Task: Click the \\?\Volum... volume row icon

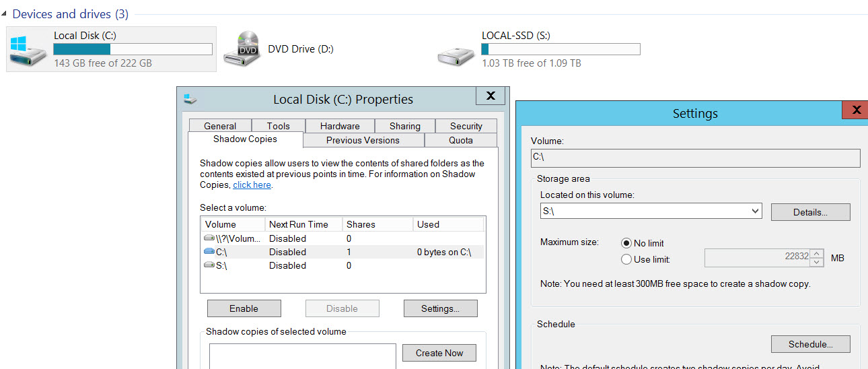Action: 209,238
